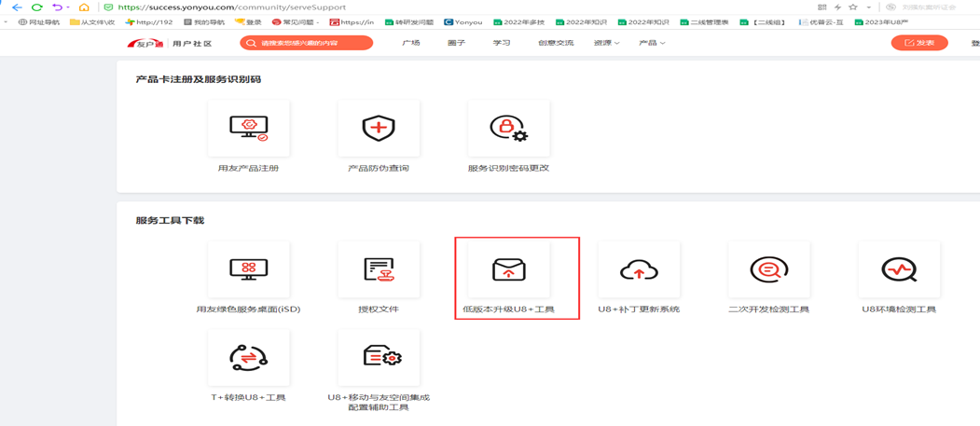Open U8+移动与友空间集成配置辅助工具 icon
Screen dimensions: 980x426
tap(379, 357)
